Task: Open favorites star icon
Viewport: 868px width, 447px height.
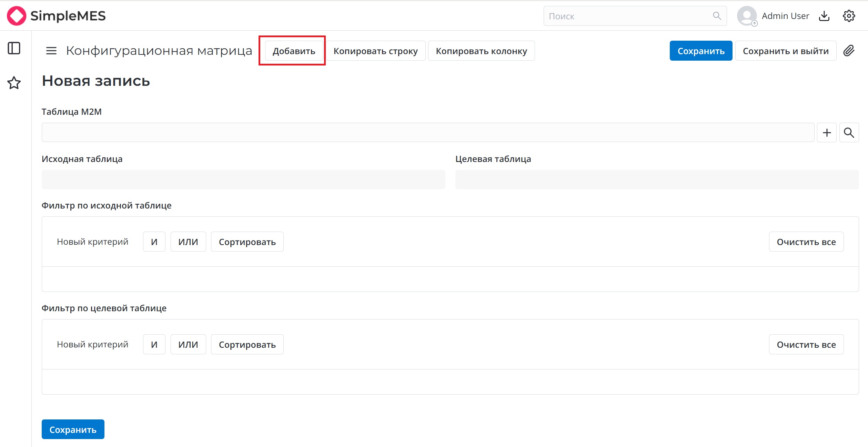Action: click(x=14, y=83)
